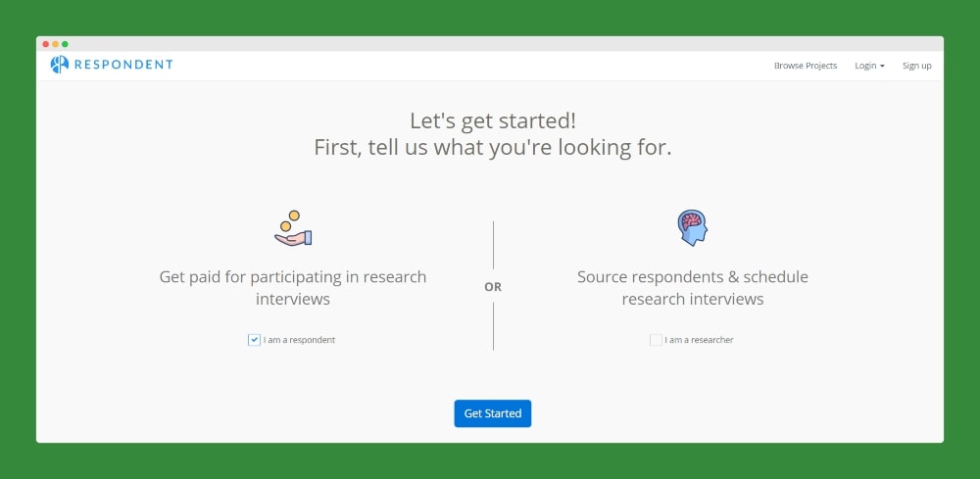Click the "I am a respondent" label text

point(299,340)
